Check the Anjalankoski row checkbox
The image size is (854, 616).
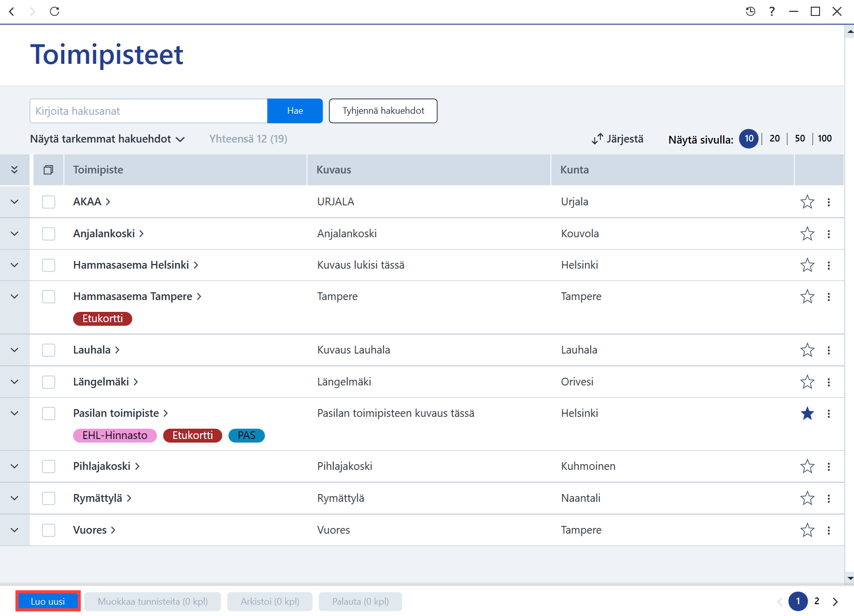[x=49, y=234]
